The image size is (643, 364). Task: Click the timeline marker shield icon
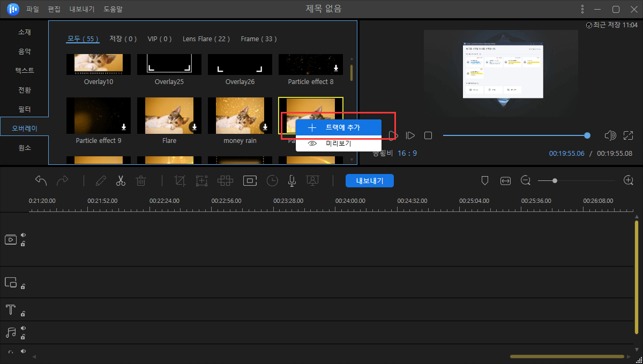(x=485, y=181)
